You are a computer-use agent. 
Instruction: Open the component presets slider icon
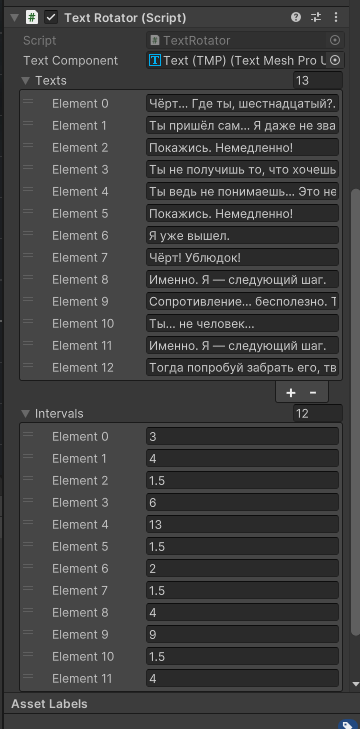point(316,18)
